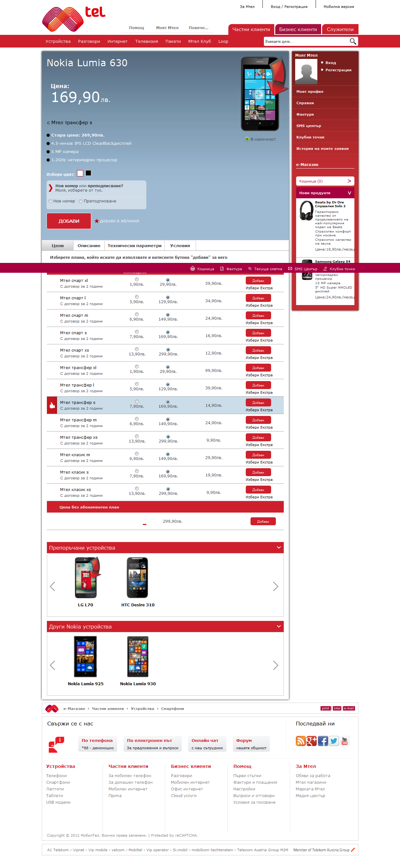
Task: Open the Twitter social icon
Action: 333,741
